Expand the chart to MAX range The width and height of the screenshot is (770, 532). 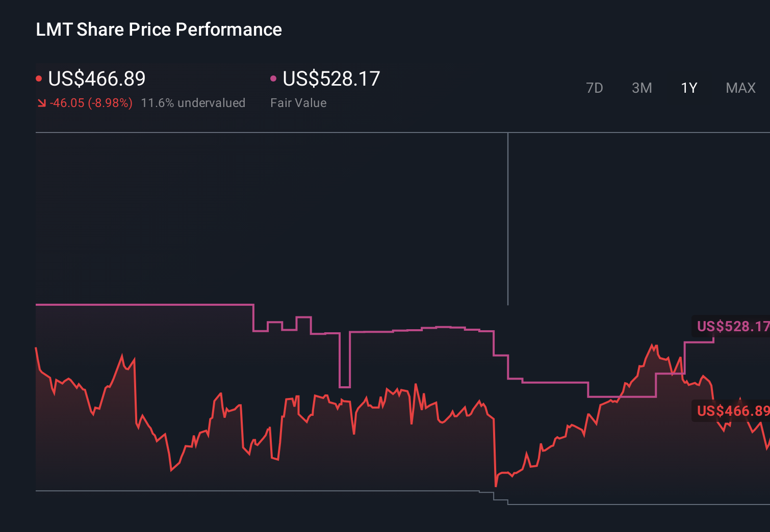click(740, 88)
